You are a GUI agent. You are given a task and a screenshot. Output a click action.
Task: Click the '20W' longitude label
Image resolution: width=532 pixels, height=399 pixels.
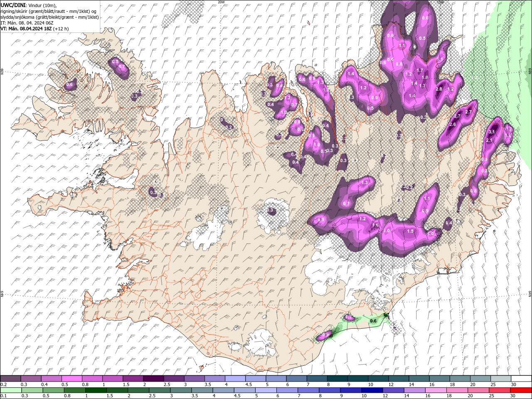(x=221, y=2)
